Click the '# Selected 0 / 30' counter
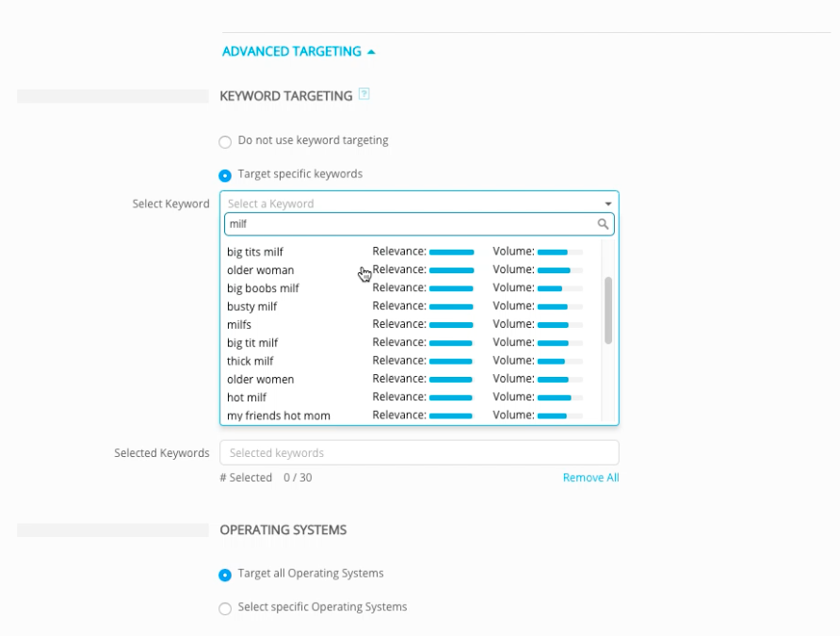The height and width of the screenshot is (636, 840). pyautogui.click(x=266, y=478)
